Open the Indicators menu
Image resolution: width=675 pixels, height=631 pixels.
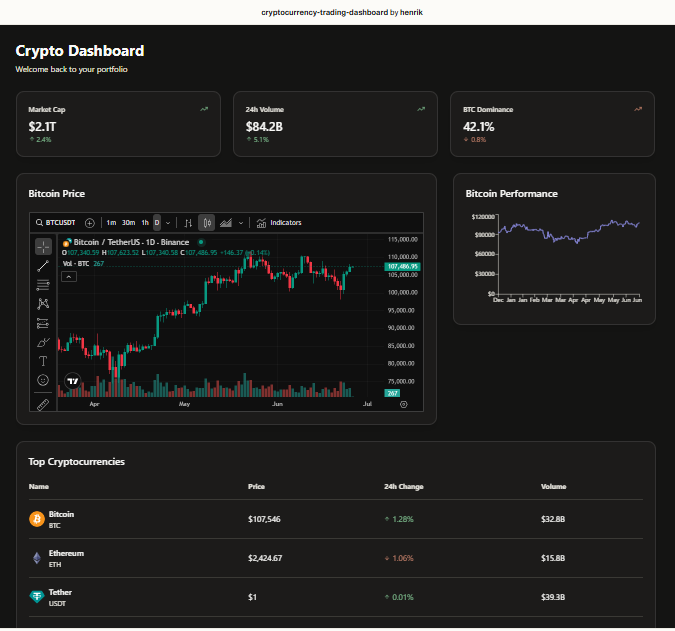pos(279,223)
